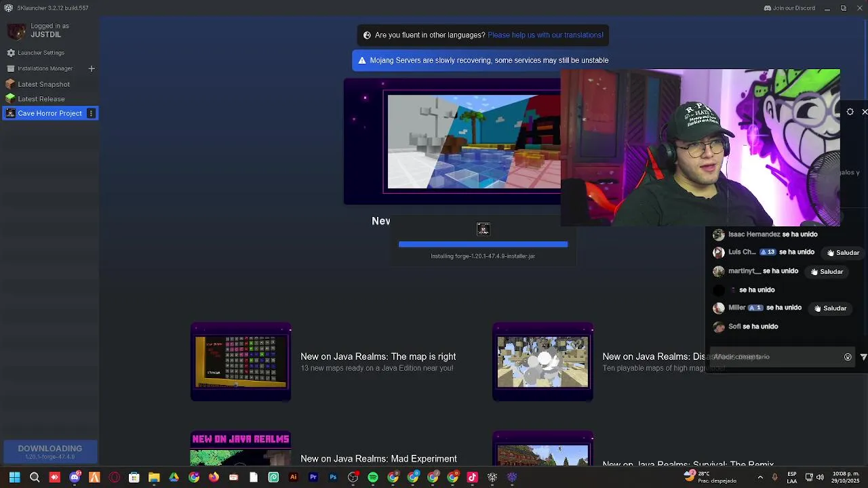Open Adobe Illustrator from the taskbar
Screen dimensions: 868x488
[293, 477]
